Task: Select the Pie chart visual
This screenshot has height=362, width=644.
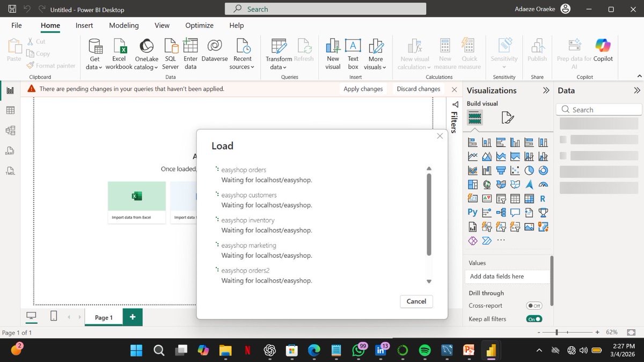Action: pos(529,170)
